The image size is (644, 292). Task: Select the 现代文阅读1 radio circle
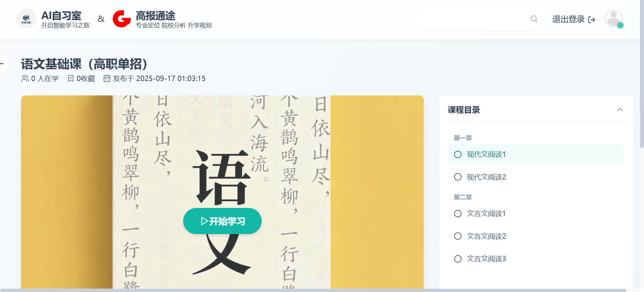(x=458, y=154)
